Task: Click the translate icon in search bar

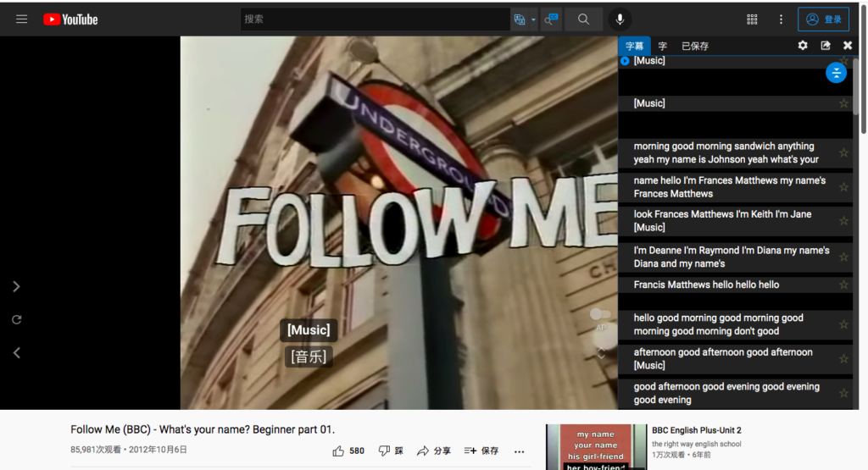Action: [520, 19]
